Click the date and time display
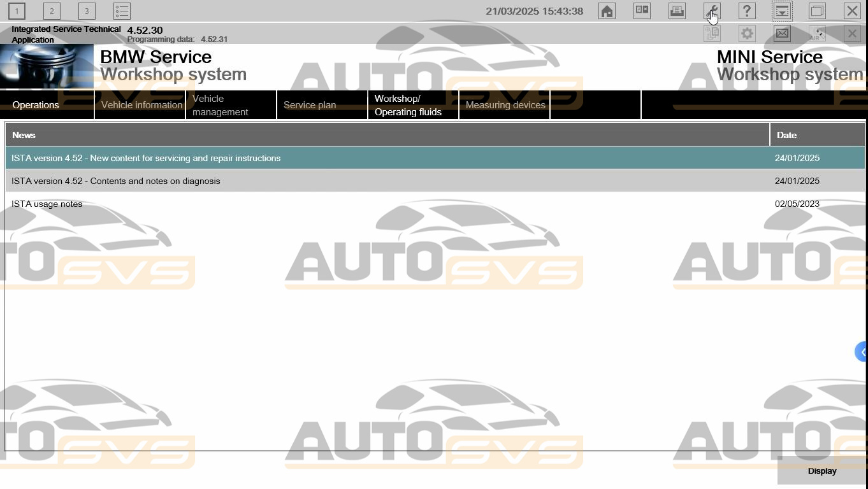868x489 pixels. point(534,11)
